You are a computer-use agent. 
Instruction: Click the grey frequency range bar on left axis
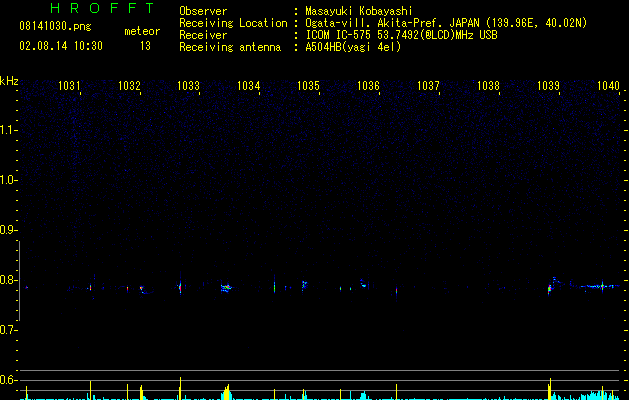[x=20, y=281]
